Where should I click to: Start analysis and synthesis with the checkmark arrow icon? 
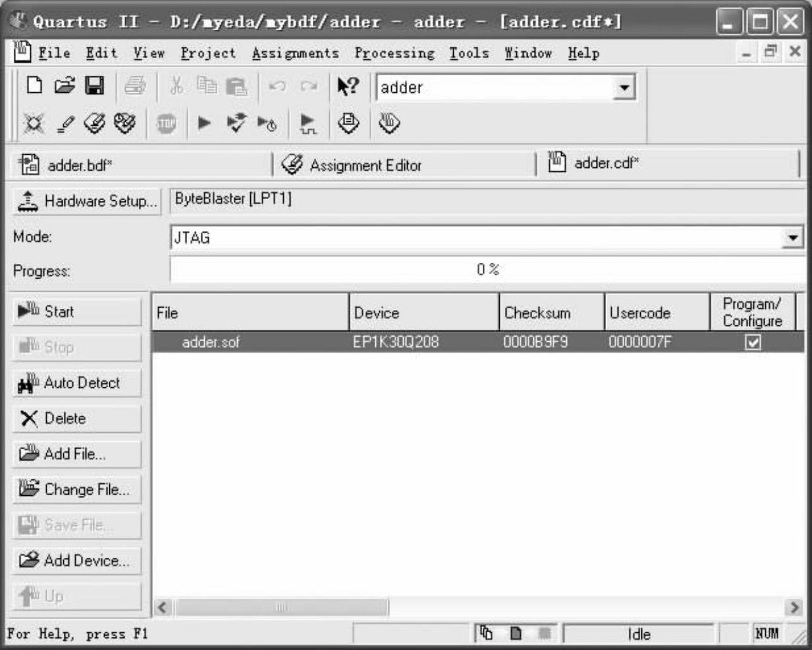236,123
